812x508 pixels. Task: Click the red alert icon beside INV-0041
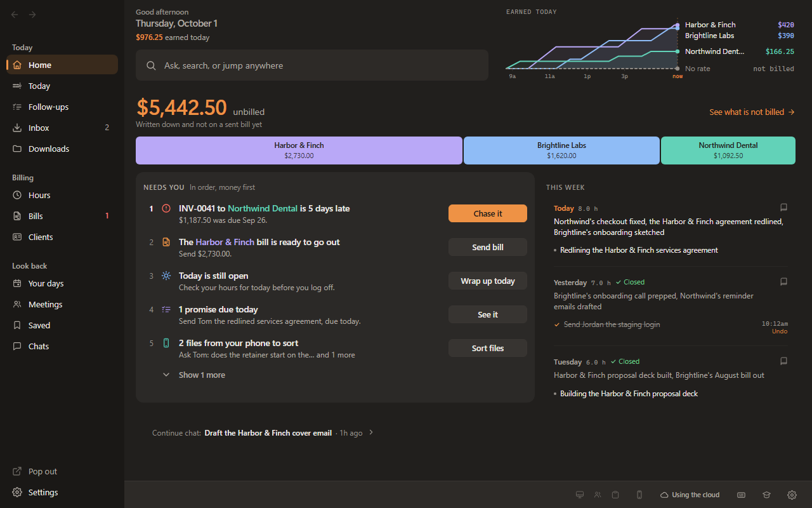coord(166,208)
